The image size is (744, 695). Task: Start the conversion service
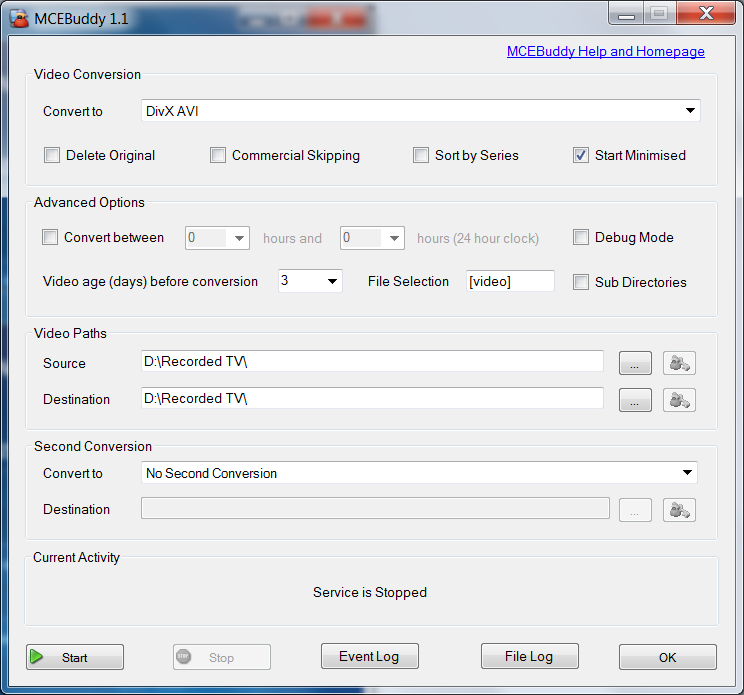pos(75,657)
